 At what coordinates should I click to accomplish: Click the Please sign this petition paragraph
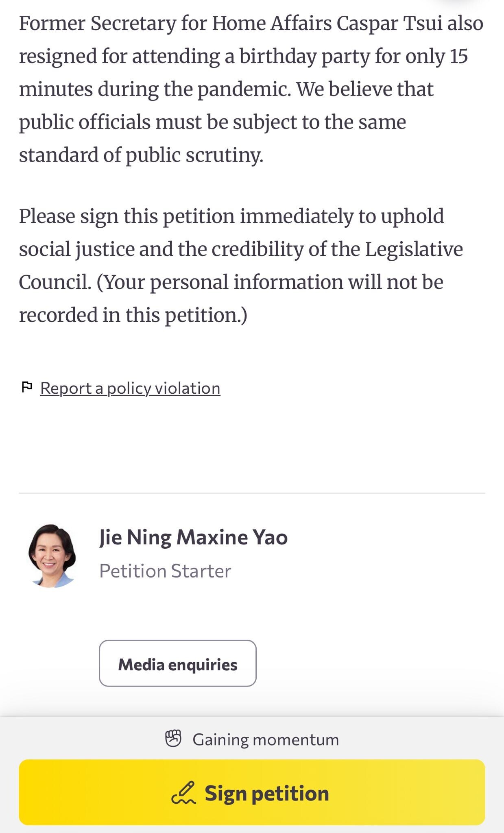pos(231,216)
